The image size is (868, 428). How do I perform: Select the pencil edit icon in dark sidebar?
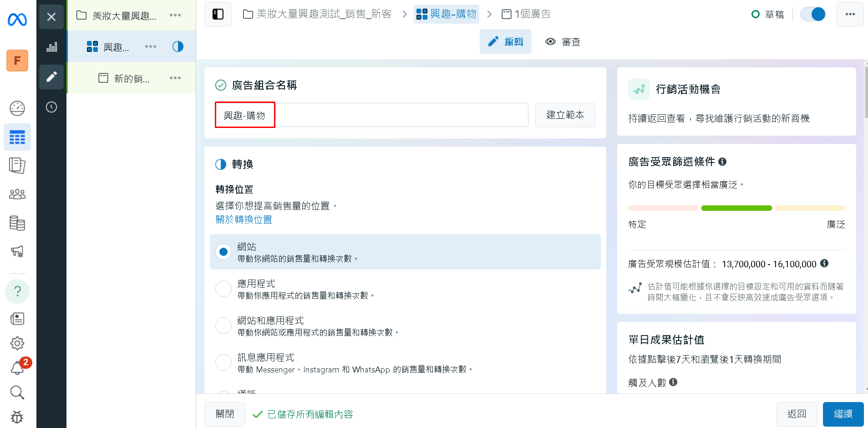(51, 77)
